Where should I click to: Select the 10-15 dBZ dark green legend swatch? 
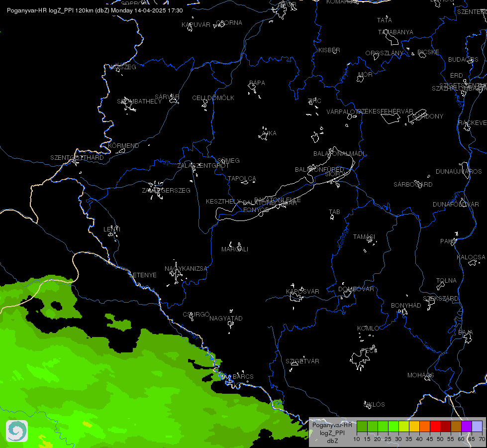[362, 427]
